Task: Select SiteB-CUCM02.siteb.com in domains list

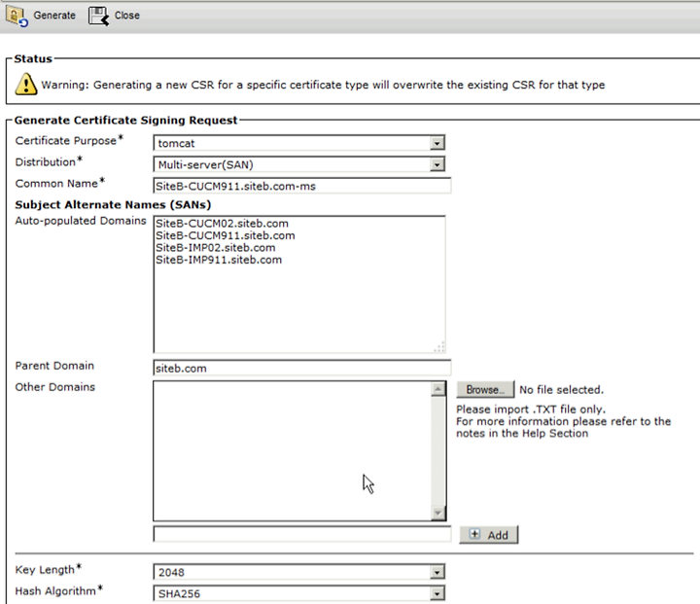Action: click(x=222, y=224)
